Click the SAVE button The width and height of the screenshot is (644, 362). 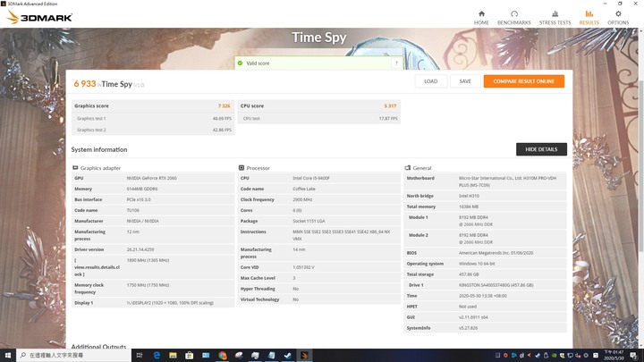pos(465,81)
